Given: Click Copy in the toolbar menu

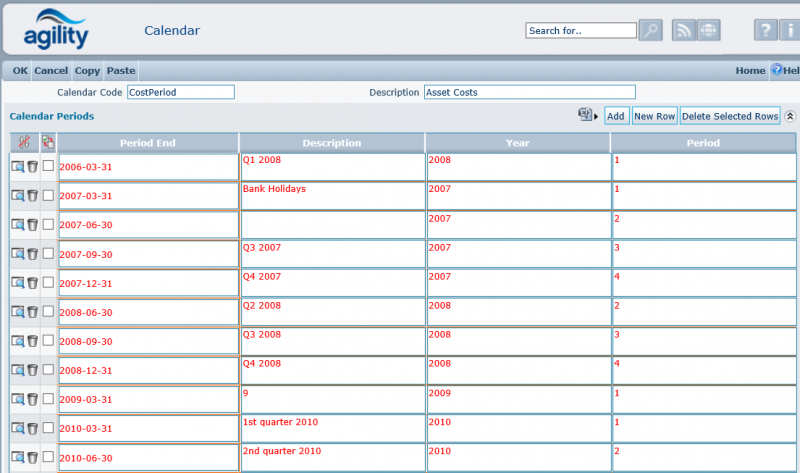Looking at the screenshot, I should click(87, 71).
